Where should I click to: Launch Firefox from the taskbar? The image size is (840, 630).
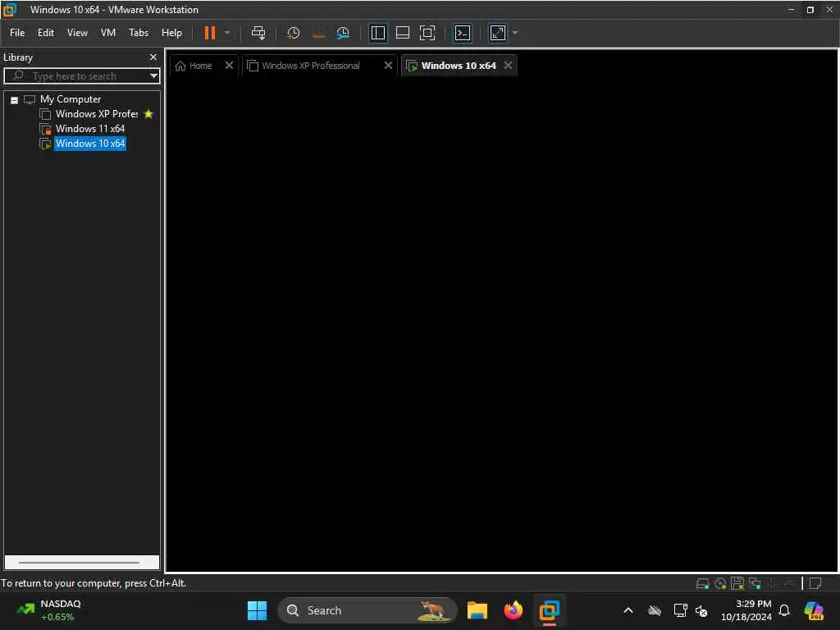point(514,610)
